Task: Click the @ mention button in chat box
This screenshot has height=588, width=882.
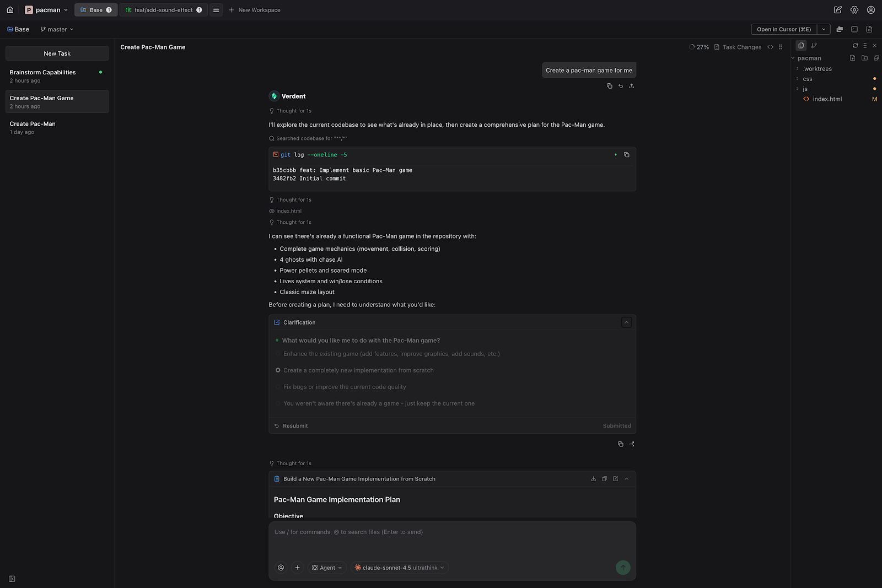Action: [281, 568]
